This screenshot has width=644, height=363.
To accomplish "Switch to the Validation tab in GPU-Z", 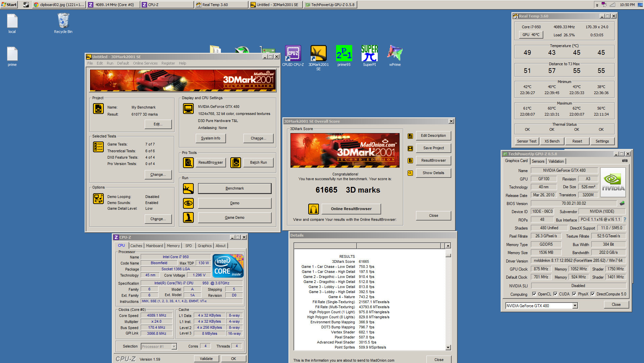I will click(556, 161).
